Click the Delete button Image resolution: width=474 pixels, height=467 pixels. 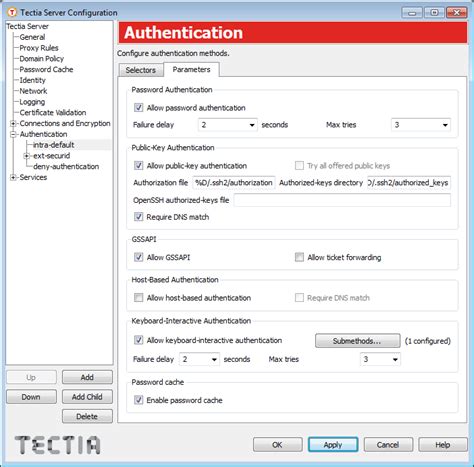click(x=87, y=417)
